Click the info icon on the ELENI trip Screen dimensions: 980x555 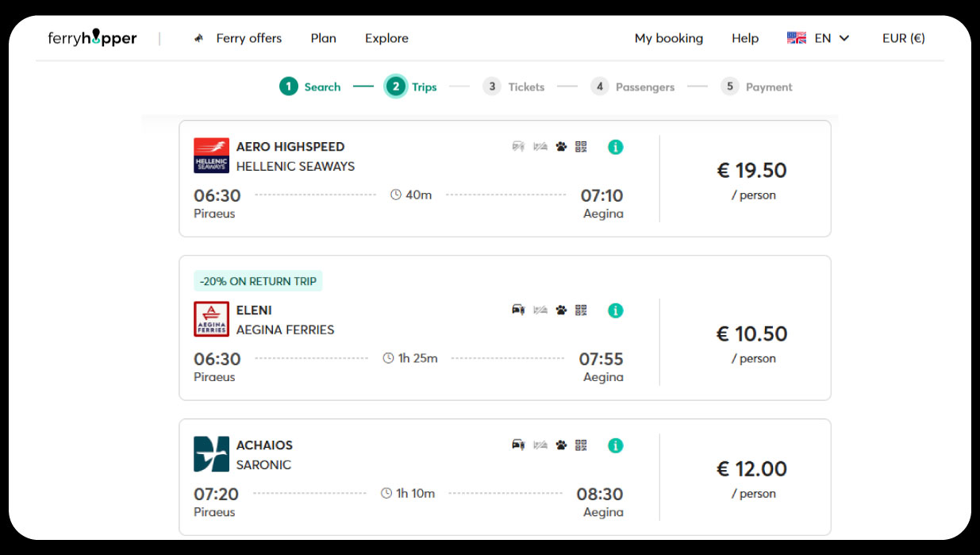tap(615, 310)
